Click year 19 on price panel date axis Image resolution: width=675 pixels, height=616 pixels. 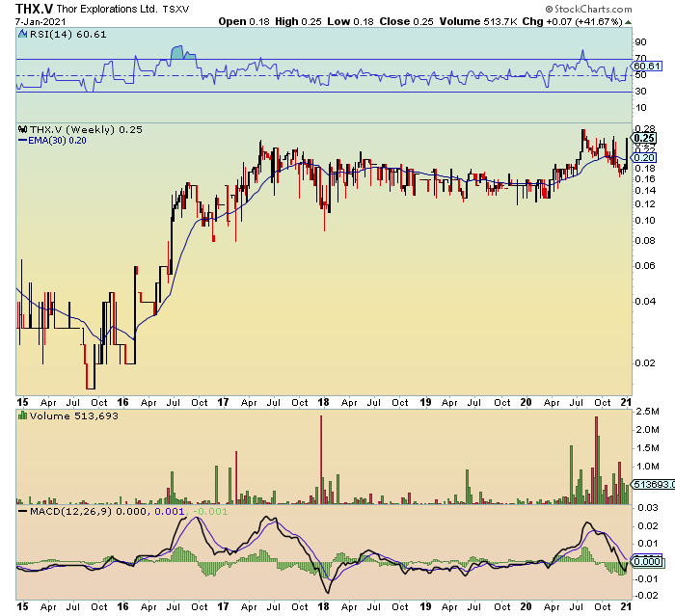point(425,402)
